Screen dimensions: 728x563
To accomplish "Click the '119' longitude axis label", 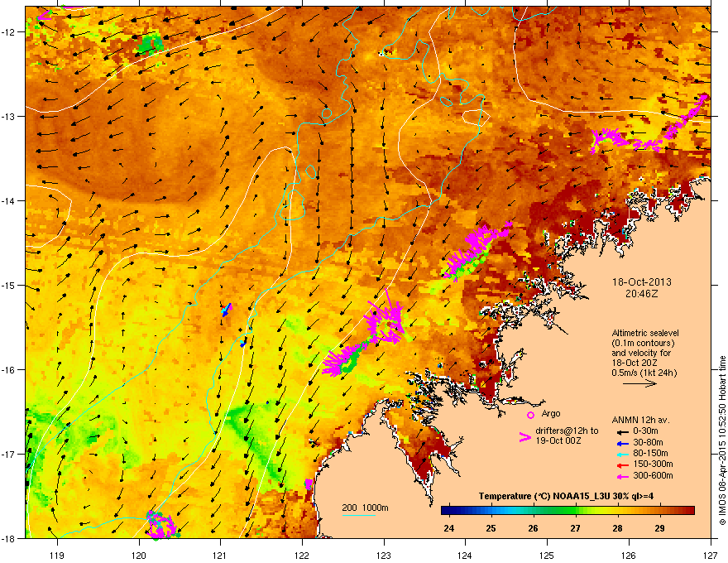I will [x=58, y=555].
